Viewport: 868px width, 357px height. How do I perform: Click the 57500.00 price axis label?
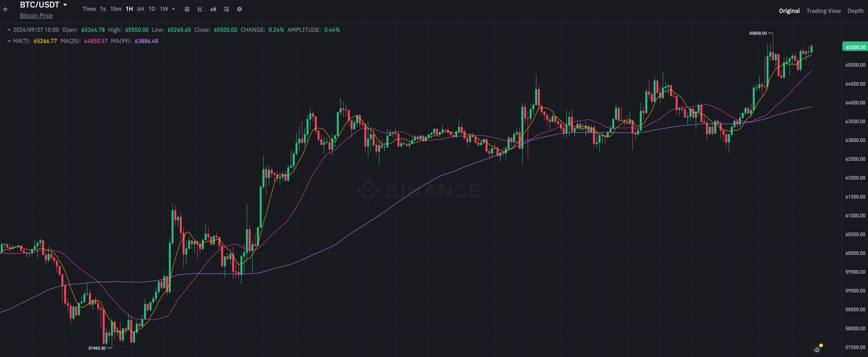coord(855,347)
